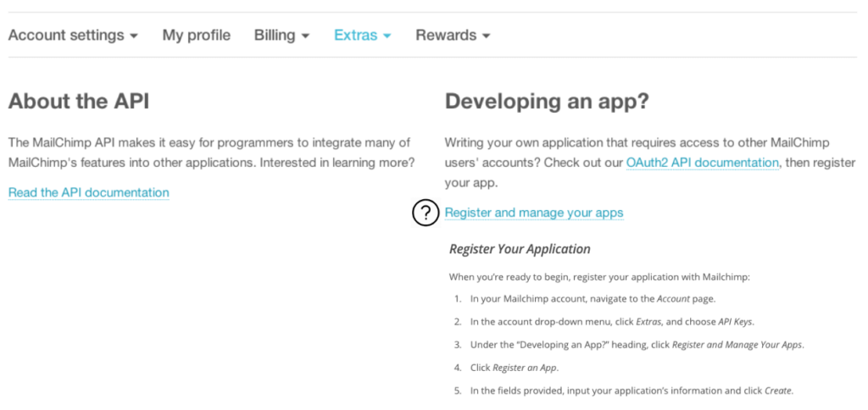Expand the Billing dropdown menu

pos(281,36)
